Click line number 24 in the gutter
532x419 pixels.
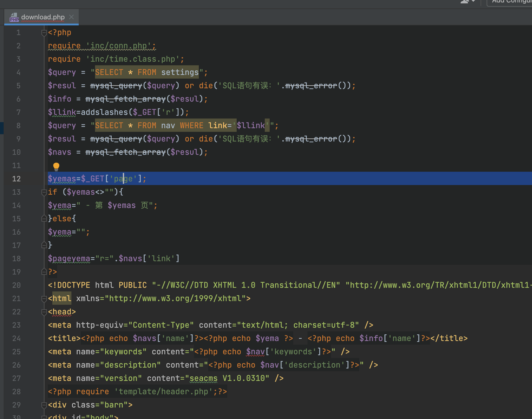16,338
